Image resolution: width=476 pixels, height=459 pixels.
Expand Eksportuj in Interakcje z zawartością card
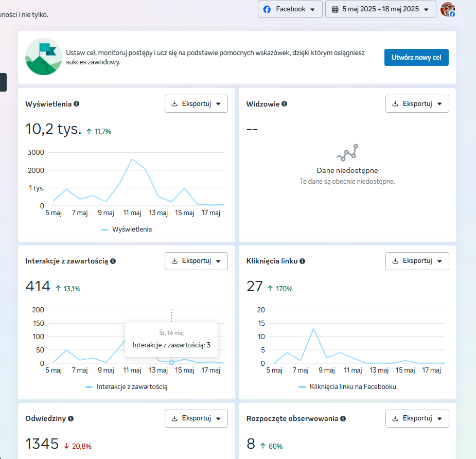click(196, 261)
